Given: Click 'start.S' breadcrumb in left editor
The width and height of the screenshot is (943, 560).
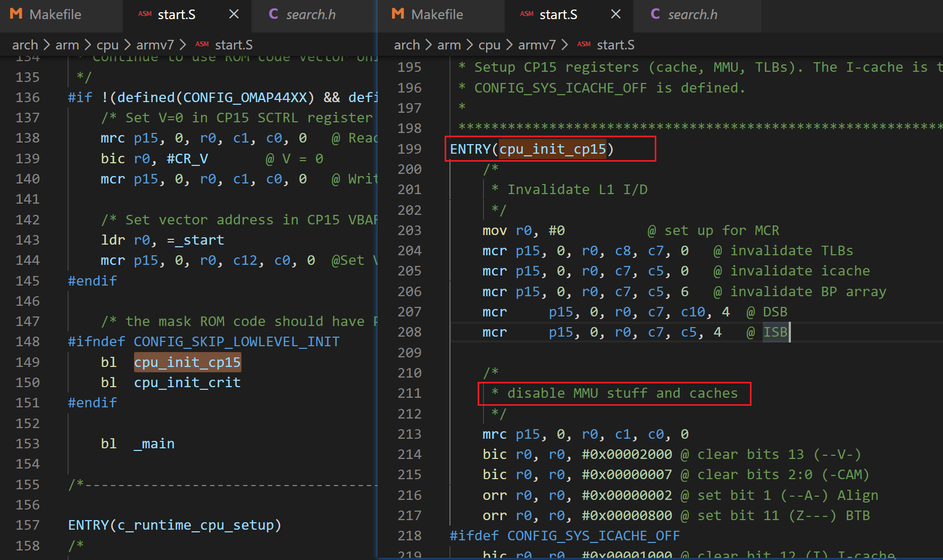Looking at the screenshot, I should click(233, 45).
